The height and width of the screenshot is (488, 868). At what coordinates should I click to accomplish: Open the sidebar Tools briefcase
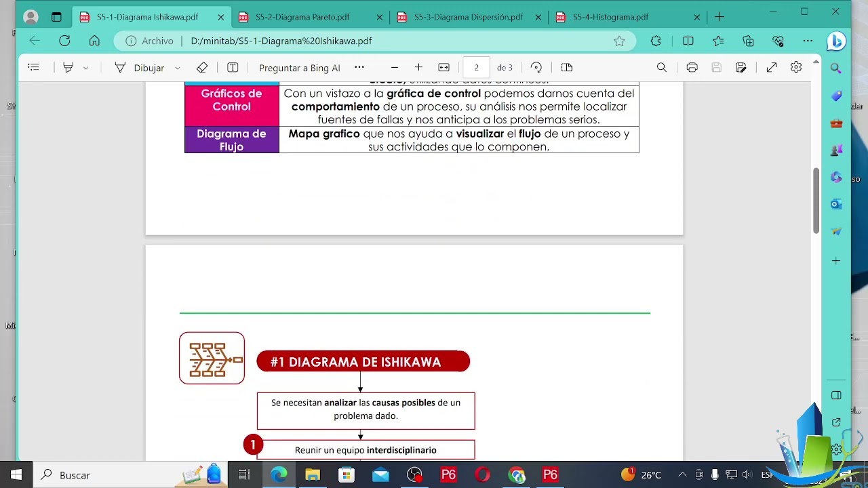tap(836, 123)
